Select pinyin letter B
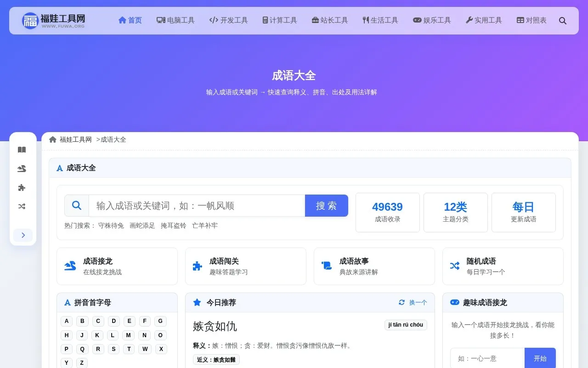The width and height of the screenshot is (588, 368). click(x=82, y=321)
